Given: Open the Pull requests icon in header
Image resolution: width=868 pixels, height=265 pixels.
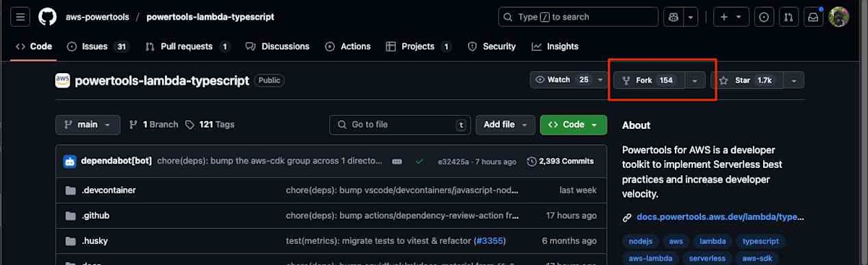Looking at the screenshot, I should 788,17.
